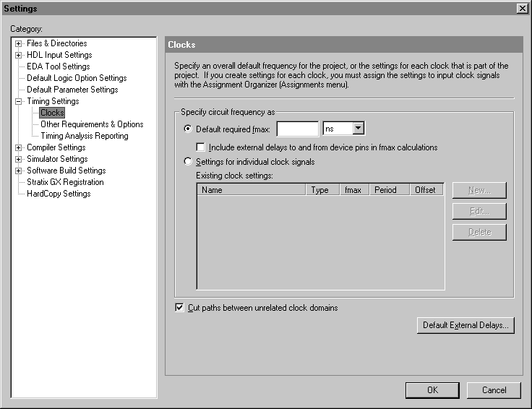Expand the Compiler Settings node
Image resolution: width=532 pixels, height=409 pixels.
(x=18, y=147)
